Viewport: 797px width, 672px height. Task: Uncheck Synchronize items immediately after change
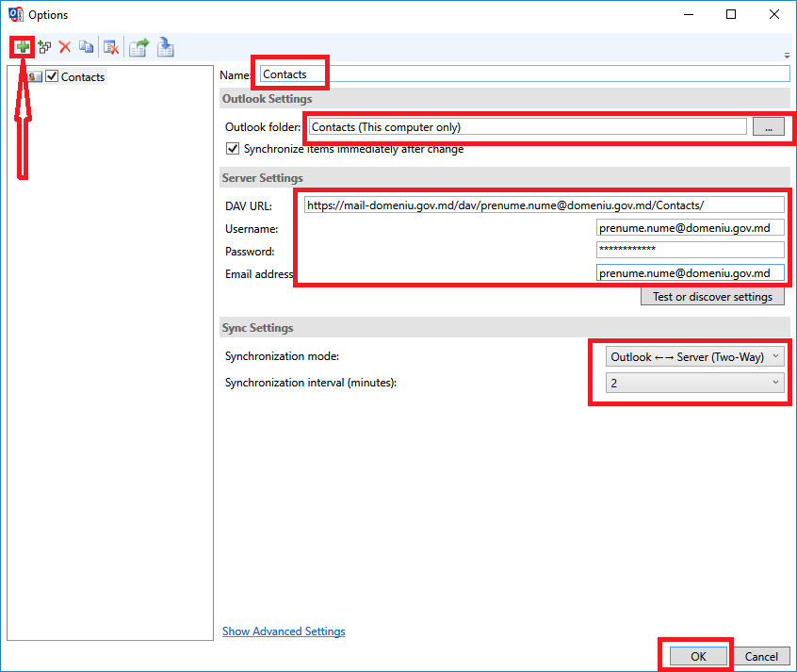[233, 149]
